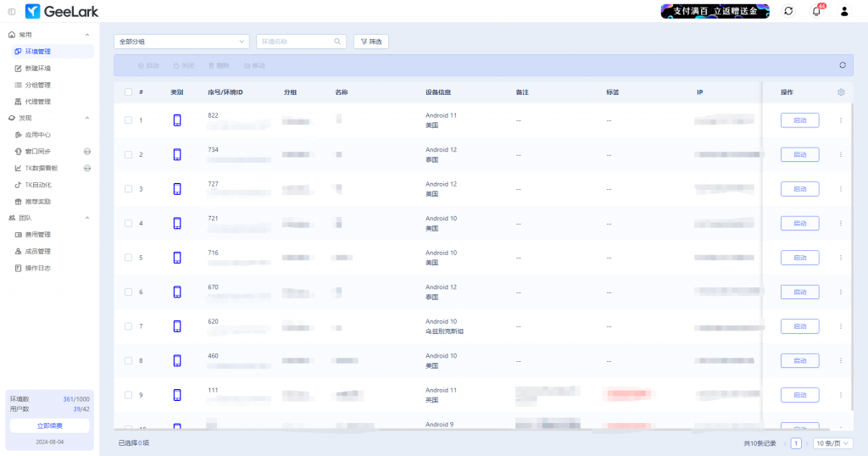The width and height of the screenshot is (868, 456).
Task: Click the search magnifier in 环境名称 field
Action: click(337, 42)
